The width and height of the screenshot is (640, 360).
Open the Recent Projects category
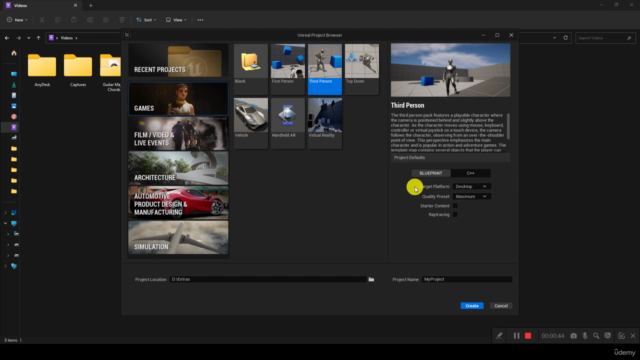(178, 60)
